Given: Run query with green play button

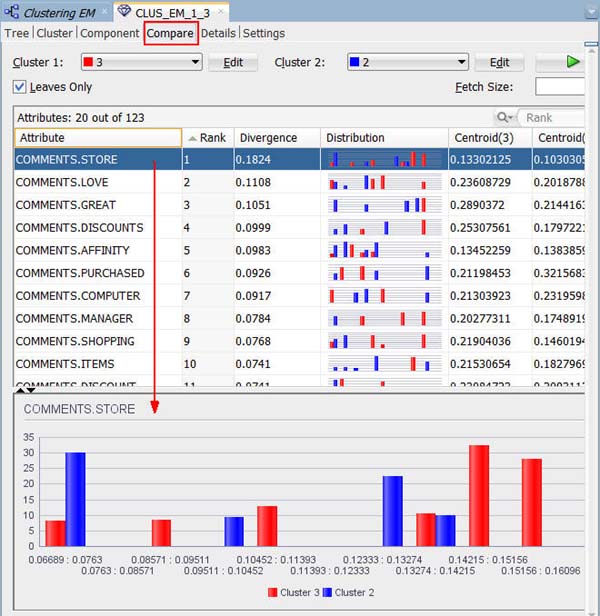Looking at the screenshot, I should pos(572,62).
